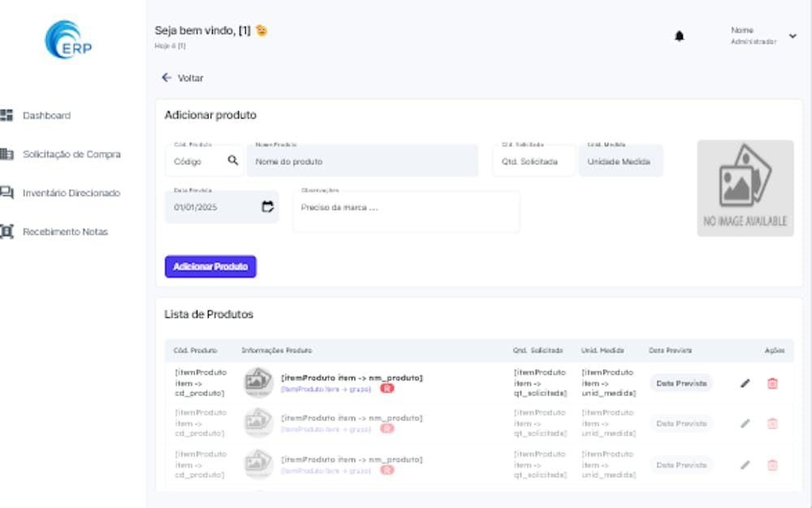The image size is (812, 508).
Task: Edit the second product row with pencil icon
Action: click(x=745, y=423)
